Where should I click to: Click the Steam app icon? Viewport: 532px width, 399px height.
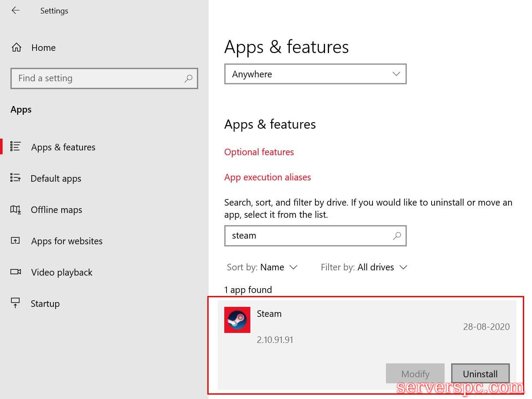pos(237,320)
